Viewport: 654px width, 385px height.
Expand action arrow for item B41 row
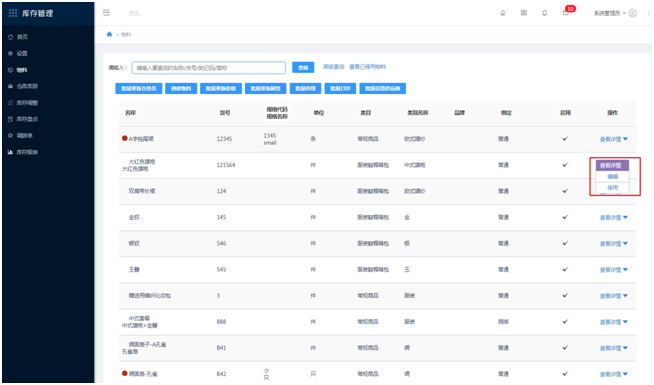point(625,348)
